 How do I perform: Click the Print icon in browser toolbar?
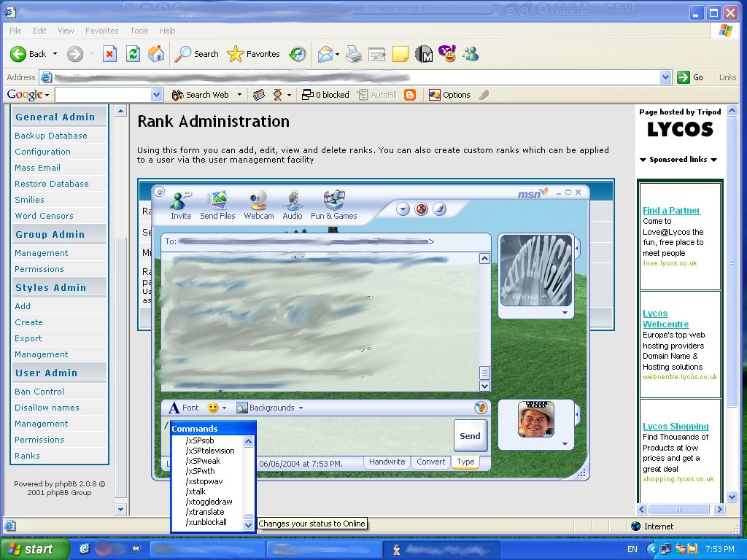(353, 54)
